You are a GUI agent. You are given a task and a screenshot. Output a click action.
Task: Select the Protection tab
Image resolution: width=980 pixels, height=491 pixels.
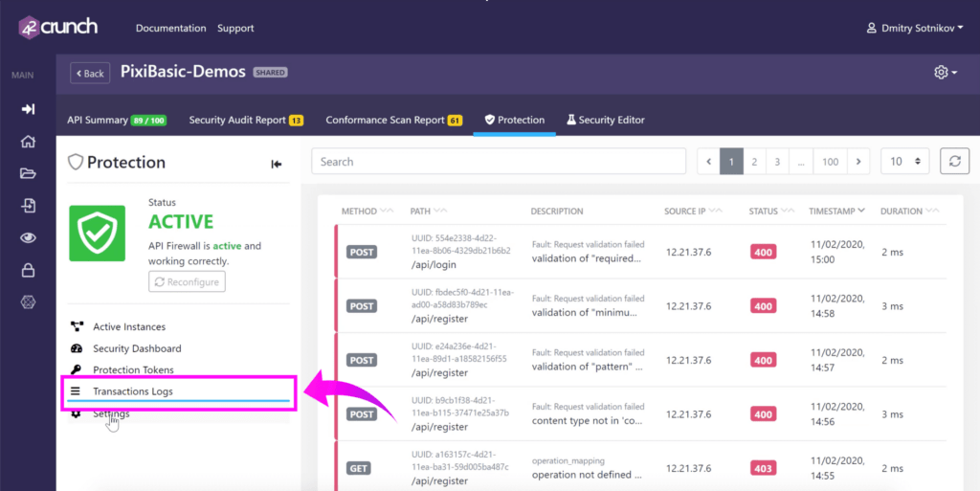pyautogui.click(x=514, y=120)
